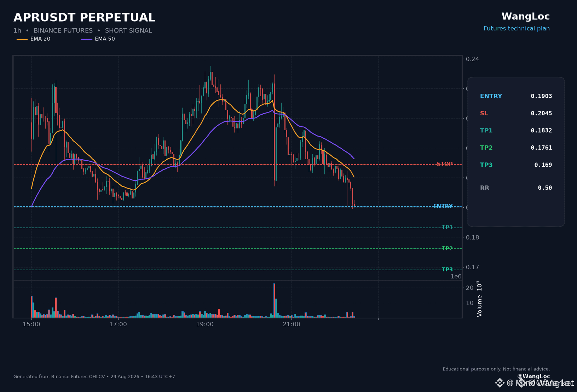The image size is (577, 392).
Task: Click the TP1 label on the chart's dashed line
Action: click(447, 227)
